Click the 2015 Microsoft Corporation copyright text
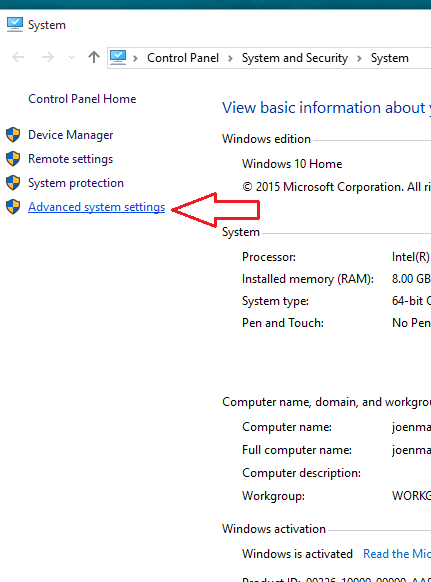This screenshot has width=431, height=582. click(x=336, y=187)
